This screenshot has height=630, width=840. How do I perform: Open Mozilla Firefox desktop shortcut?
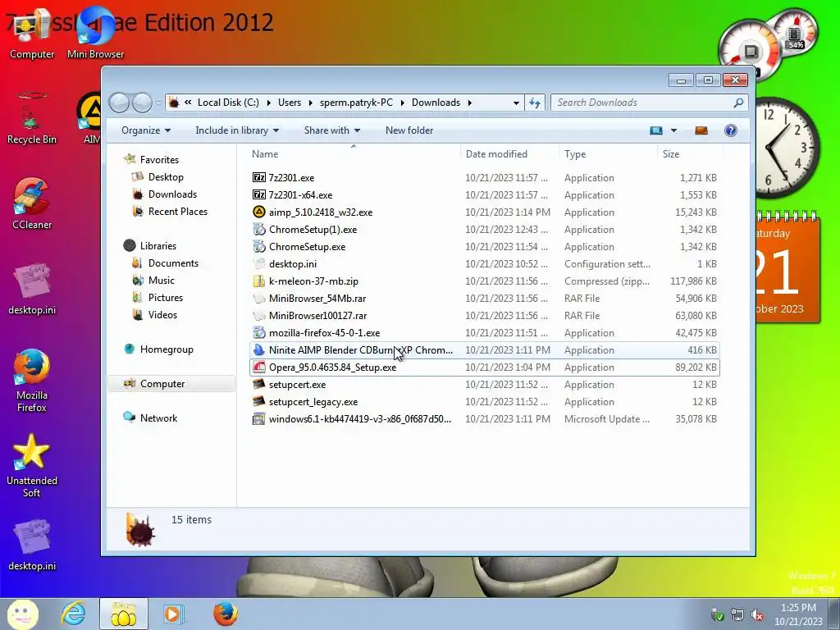click(x=32, y=381)
